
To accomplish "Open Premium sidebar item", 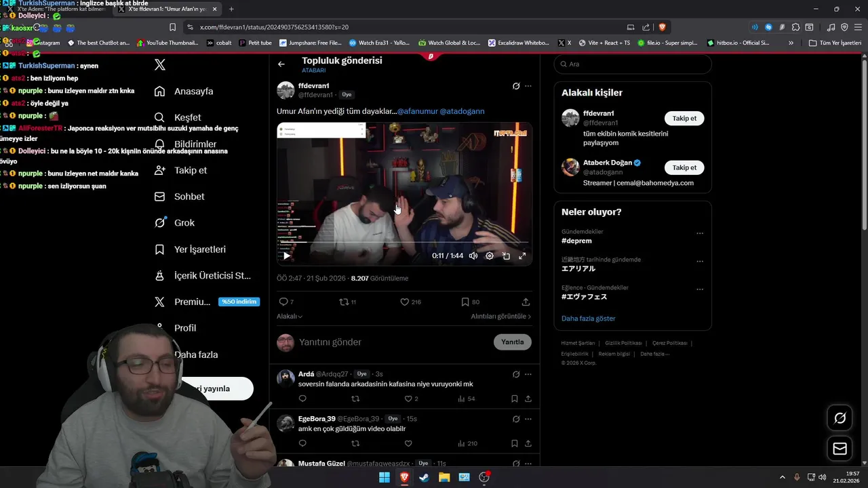I will coord(206,302).
